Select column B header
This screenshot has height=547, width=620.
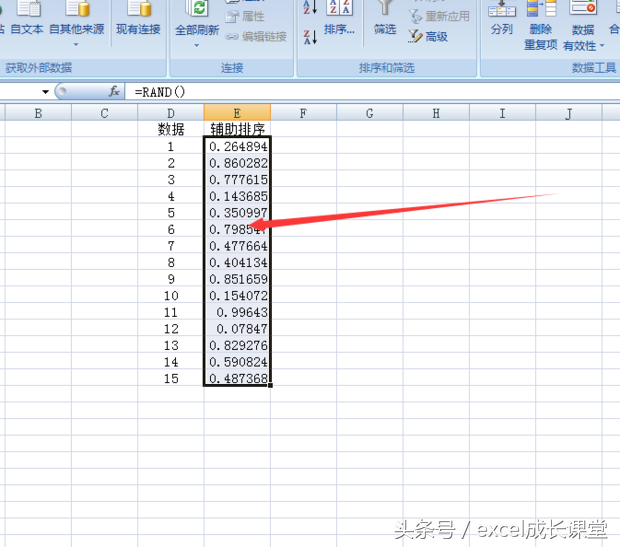pyautogui.click(x=38, y=113)
